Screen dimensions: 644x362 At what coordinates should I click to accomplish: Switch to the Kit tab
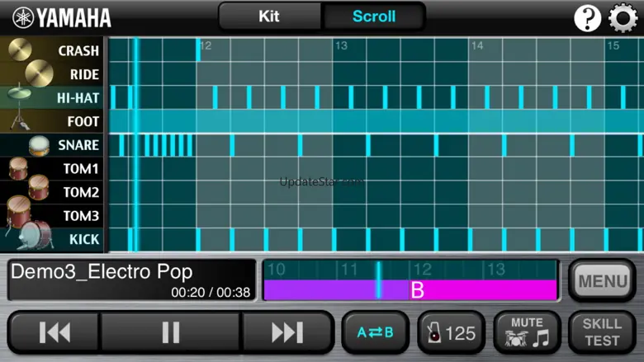269,16
